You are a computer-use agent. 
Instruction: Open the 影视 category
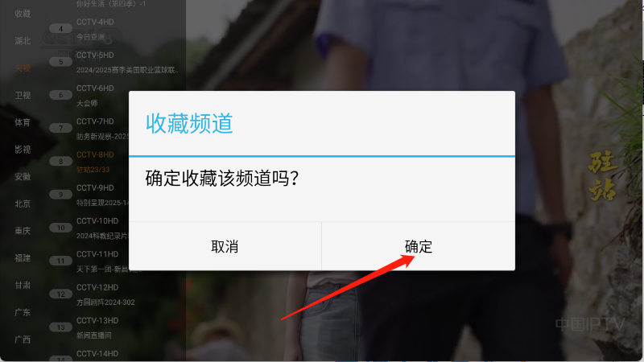23,150
